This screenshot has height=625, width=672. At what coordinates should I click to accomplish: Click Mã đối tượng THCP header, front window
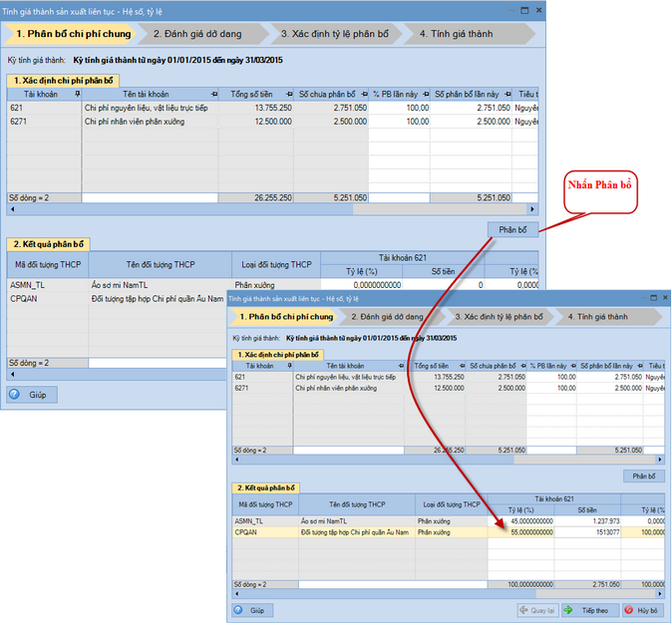pyautogui.click(x=265, y=504)
